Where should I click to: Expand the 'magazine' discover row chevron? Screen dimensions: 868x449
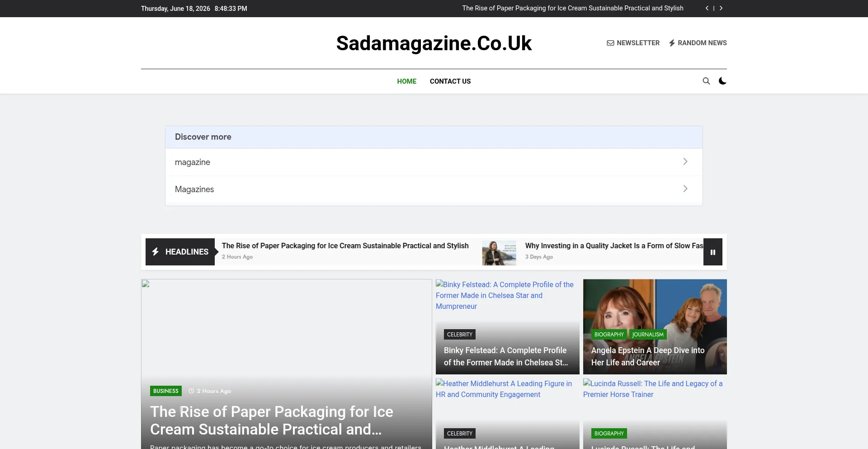point(685,161)
